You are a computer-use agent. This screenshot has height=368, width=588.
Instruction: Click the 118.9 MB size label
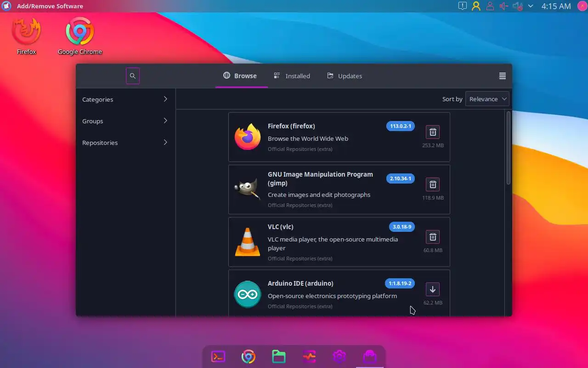[433, 198]
